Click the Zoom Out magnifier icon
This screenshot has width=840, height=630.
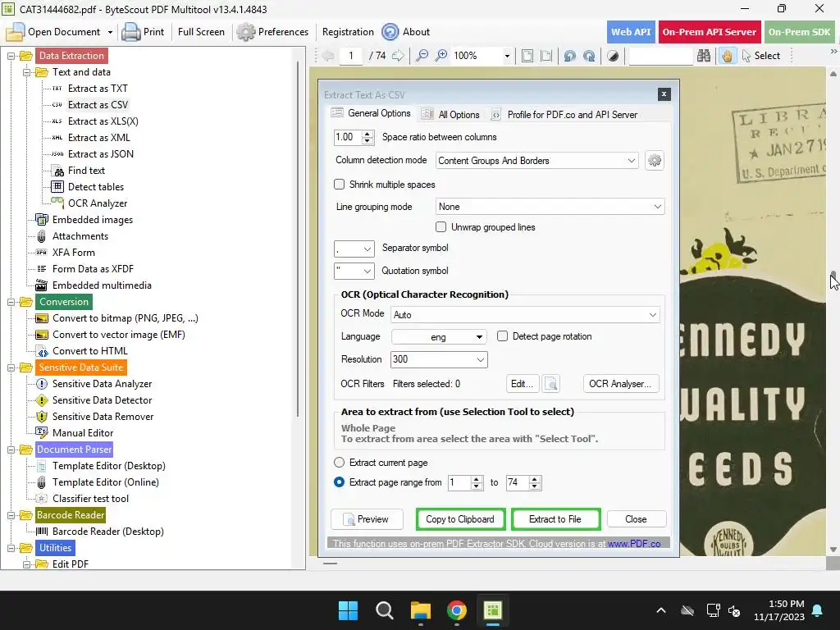[422, 56]
